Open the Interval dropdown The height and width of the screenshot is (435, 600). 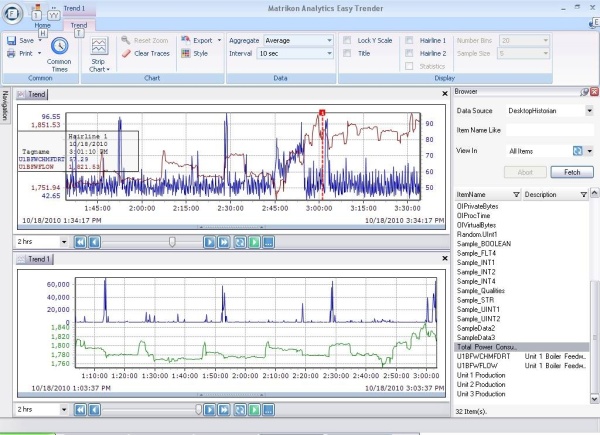pyautogui.click(x=329, y=54)
